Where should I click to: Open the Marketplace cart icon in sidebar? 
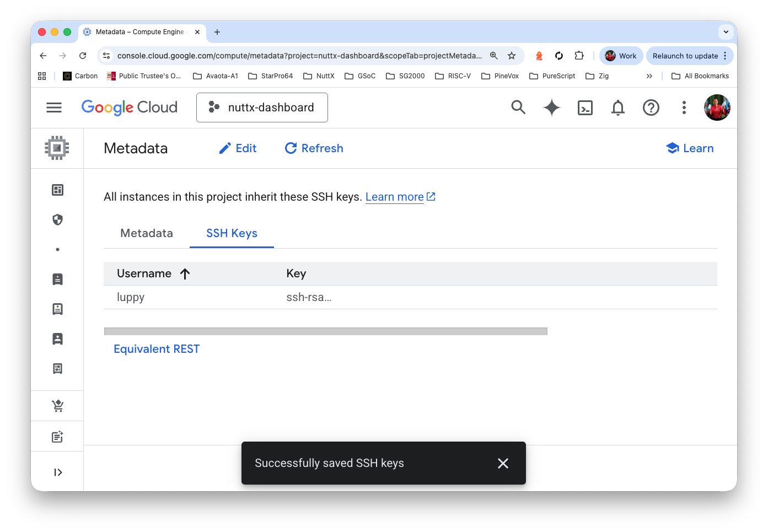57,405
